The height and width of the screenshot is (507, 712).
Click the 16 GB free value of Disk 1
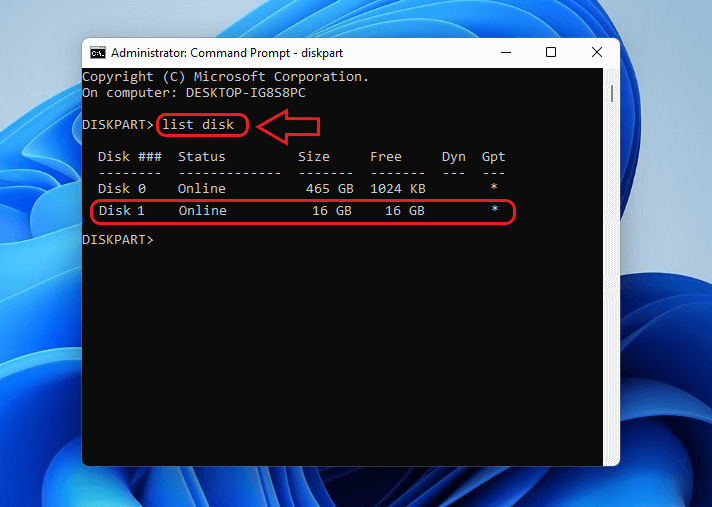click(405, 211)
